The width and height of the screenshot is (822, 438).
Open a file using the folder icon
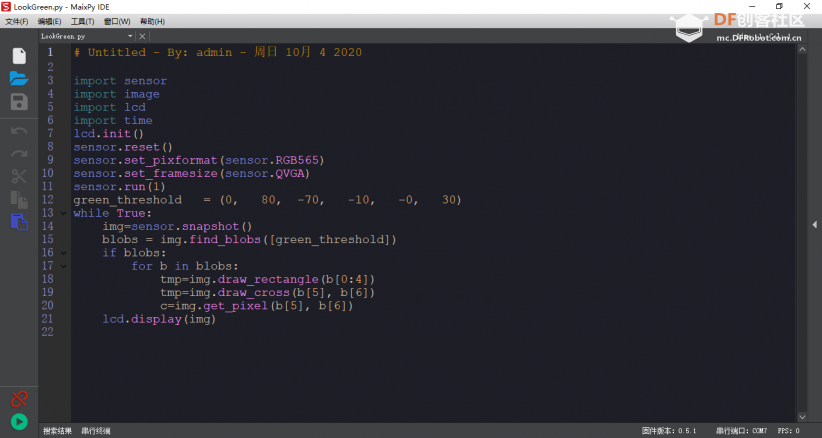[x=19, y=79]
